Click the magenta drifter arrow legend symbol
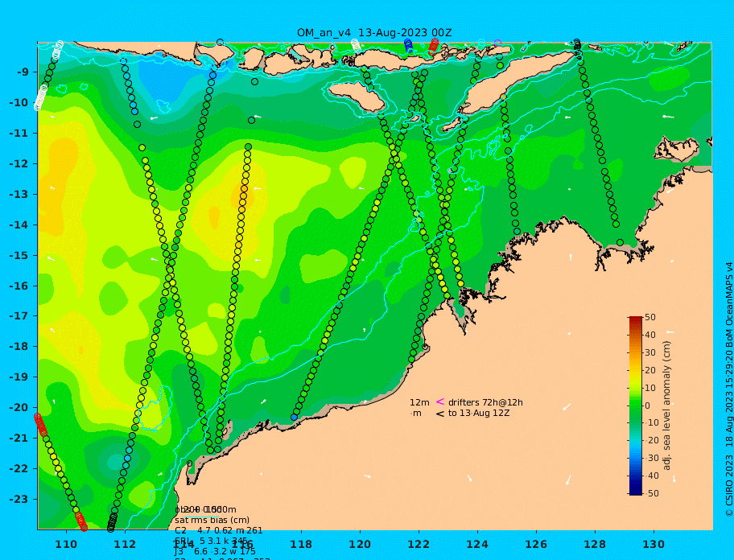The height and width of the screenshot is (560, 734). click(440, 401)
